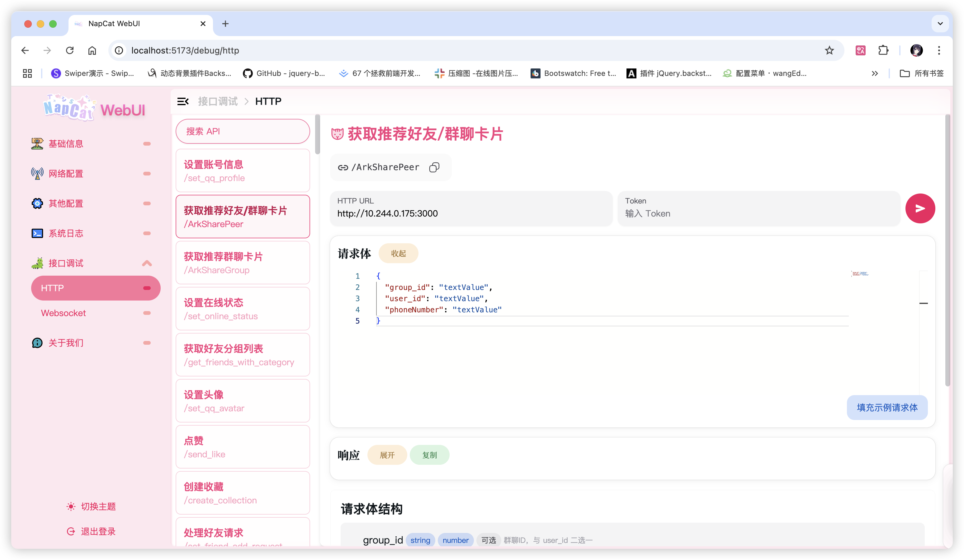Select the 点赞 /send_like API
Image resolution: width=964 pixels, height=560 pixels.
[x=243, y=447]
